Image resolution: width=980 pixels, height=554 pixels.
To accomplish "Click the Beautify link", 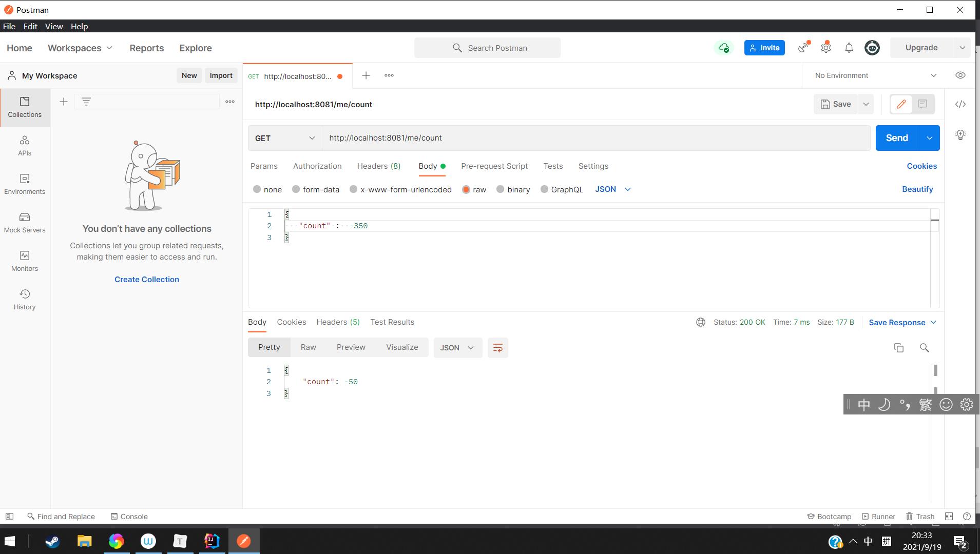I will (x=917, y=189).
